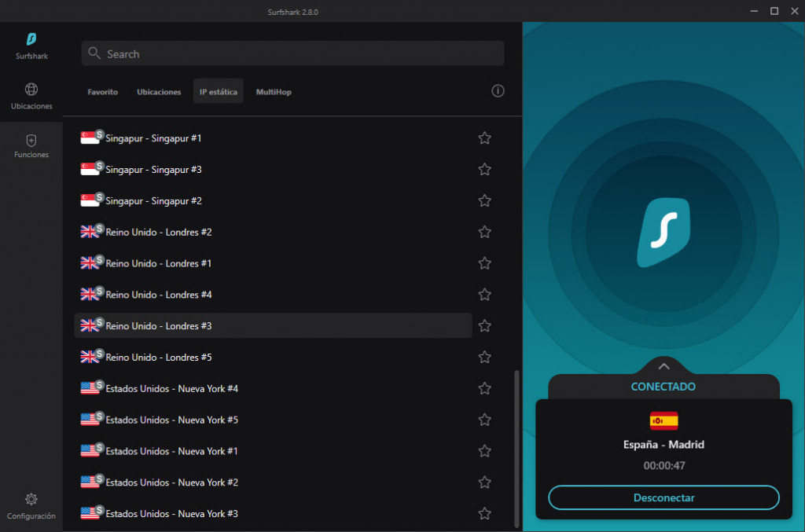This screenshot has height=532, width=805.
Task: Choose Estados Unidos - Nueva York #2
Action: pyautogui.click(x=273, y=482)
